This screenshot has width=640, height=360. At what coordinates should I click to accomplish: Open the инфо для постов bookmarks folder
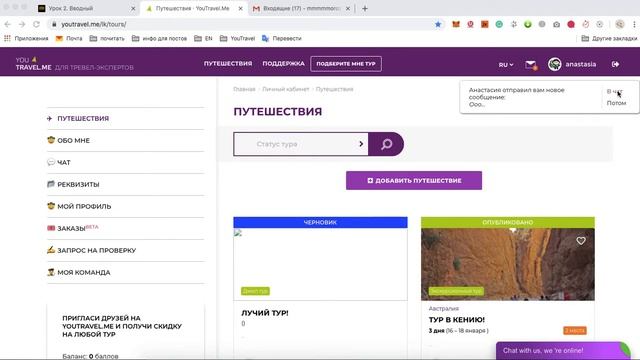160,38
